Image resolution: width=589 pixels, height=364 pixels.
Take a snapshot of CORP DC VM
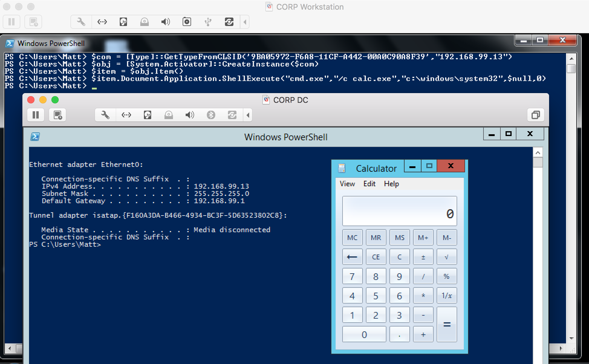click(x=57, y=115)
